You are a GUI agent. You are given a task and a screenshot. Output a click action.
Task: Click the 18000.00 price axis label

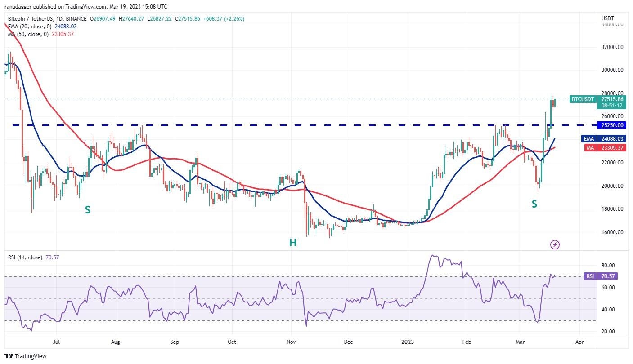pos(612,209)
